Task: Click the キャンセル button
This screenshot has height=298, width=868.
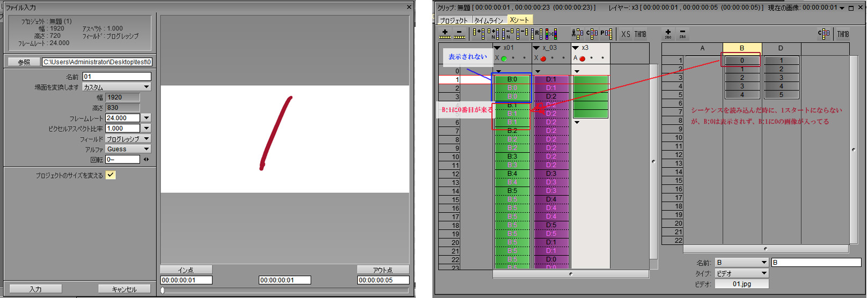Action: (124, 289)
